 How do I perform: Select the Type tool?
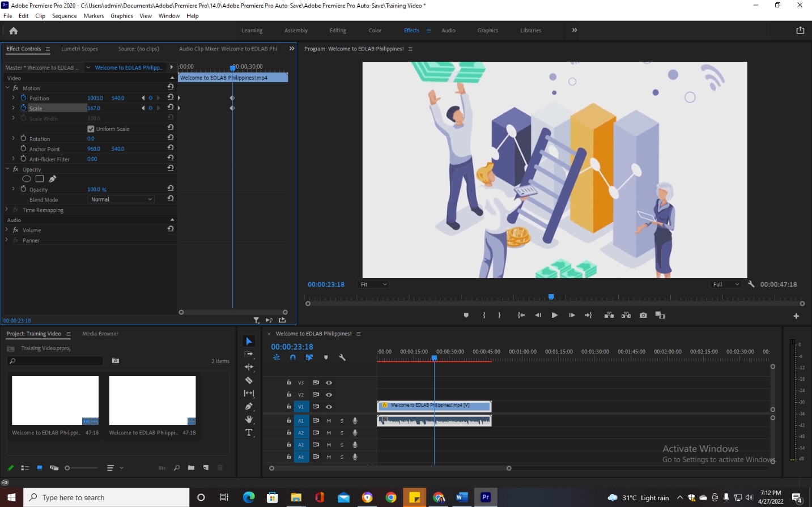coord(249,433)
